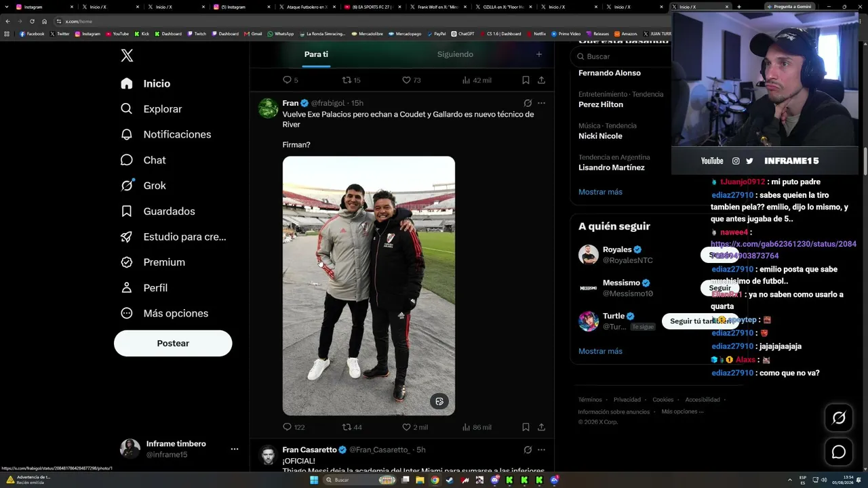This screenshot has height=488, width=868.
Task: Switch to the Siguiendo tab
Action: coord(455,54)
